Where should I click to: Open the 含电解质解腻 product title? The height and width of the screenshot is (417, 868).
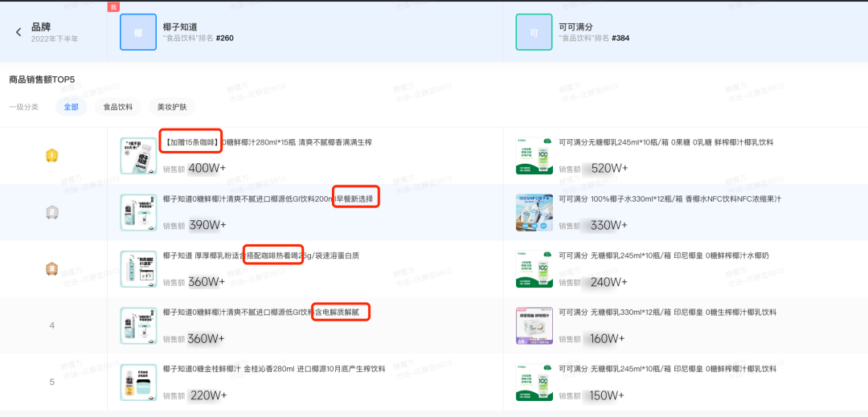pos(260,313)
